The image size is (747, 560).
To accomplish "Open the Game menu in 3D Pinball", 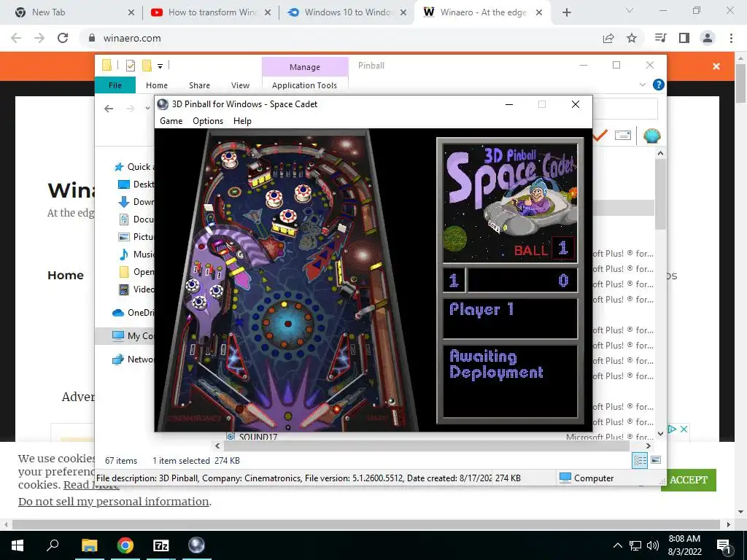I will pyautogui.click(x=171, y=121).
